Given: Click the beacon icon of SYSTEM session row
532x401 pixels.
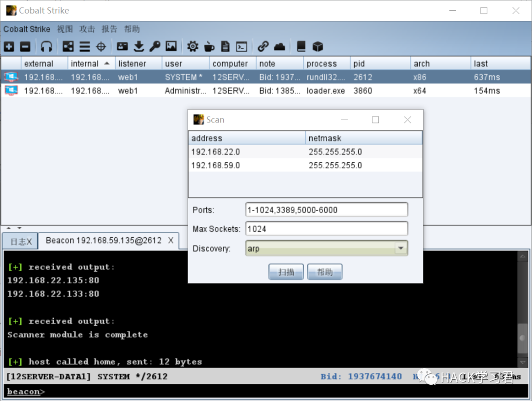Looking at the screenshot, I should click(x=11, y=77).
